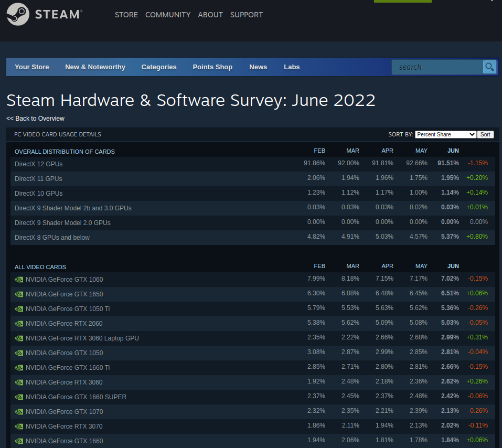Click the All Video Cards heading
The image size is (502, 448).
(x=40, y=267)
